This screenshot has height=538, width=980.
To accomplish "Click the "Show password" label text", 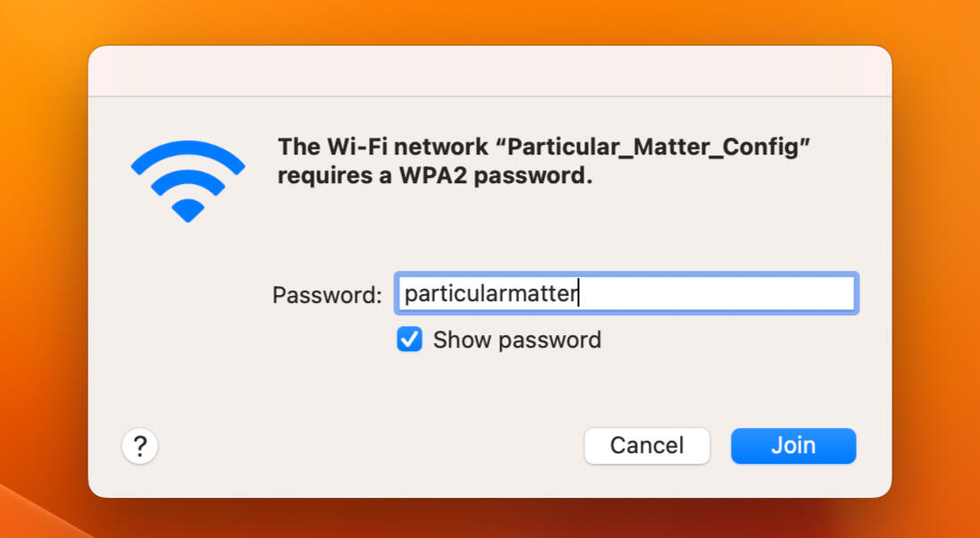I will pos(516,340).
